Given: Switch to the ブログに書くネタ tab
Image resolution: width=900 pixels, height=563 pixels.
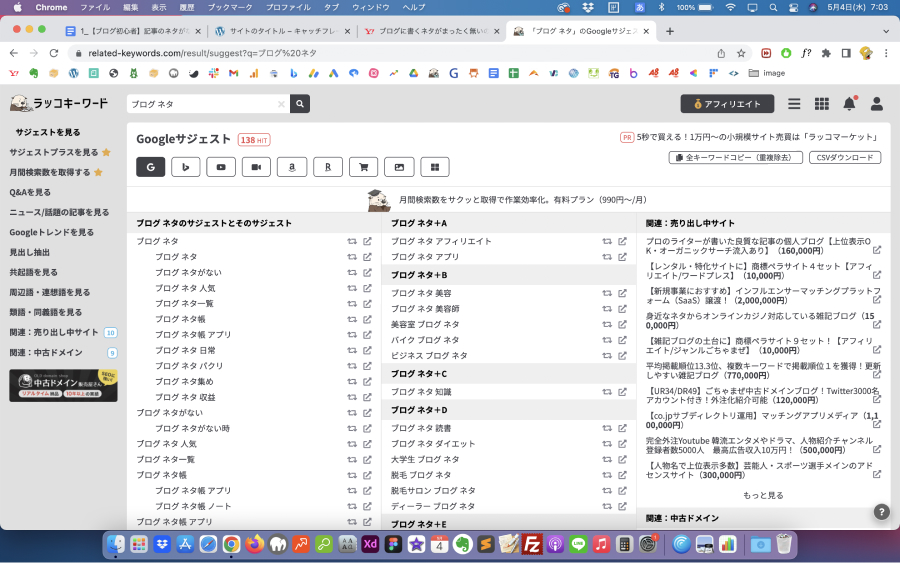Looking at the screenshot, I should (x=432, y=31).
